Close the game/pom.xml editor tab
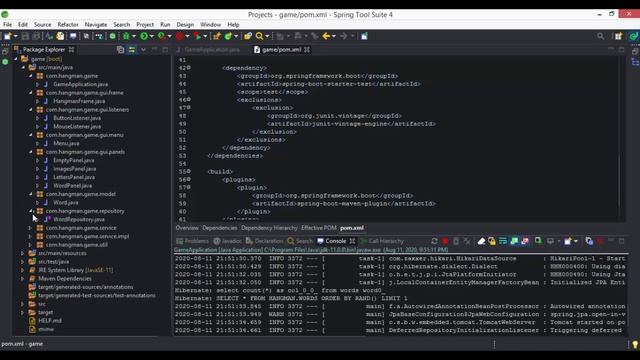The image size is (640, 360). 307,50
